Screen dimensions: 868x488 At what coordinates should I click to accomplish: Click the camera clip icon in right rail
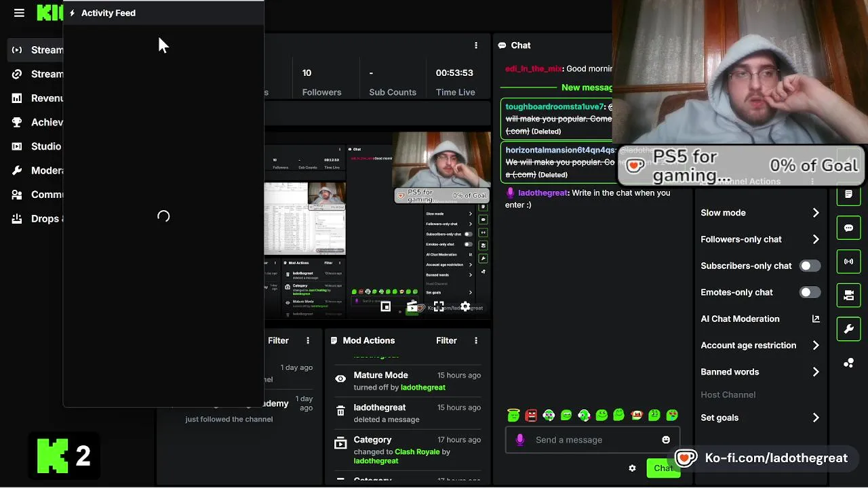pos(848,296)
